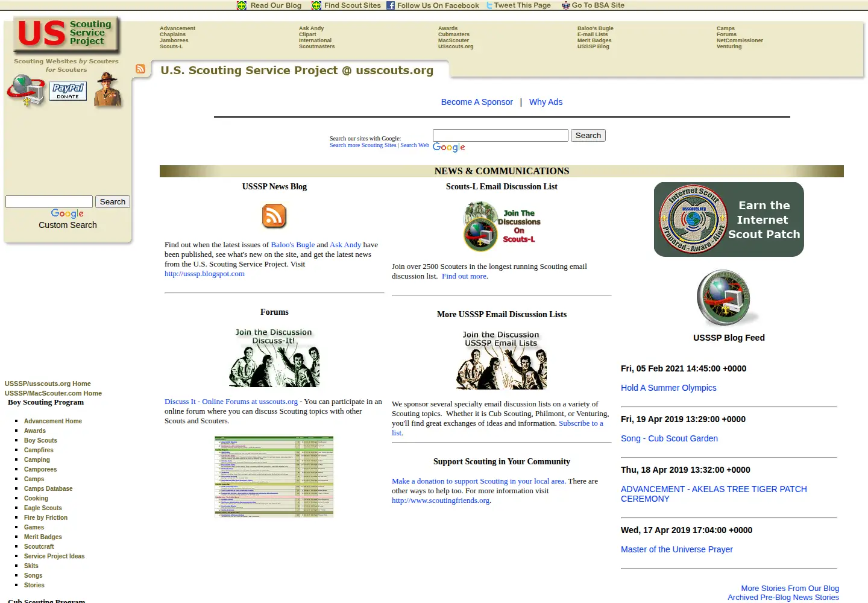This screenshot has height=603, width=868.
Task: Click the PayPal Donate button image
Action: (68, 91)
